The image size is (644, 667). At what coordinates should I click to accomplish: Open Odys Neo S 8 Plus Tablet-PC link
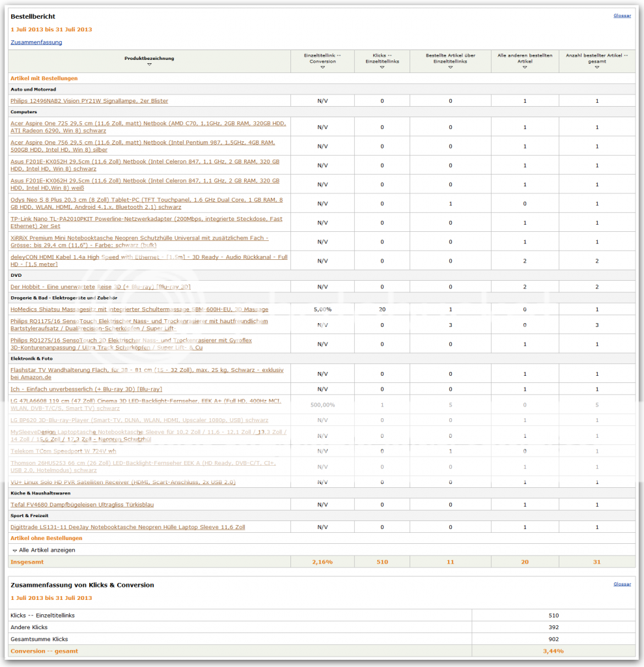[x=147, y=203]
